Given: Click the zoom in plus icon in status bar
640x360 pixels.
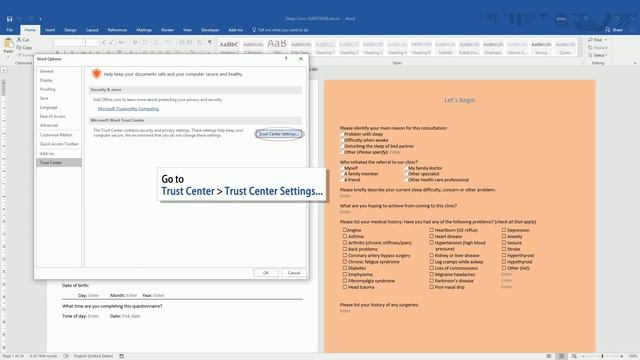Looking at the screenshot, I should [621, 356].
